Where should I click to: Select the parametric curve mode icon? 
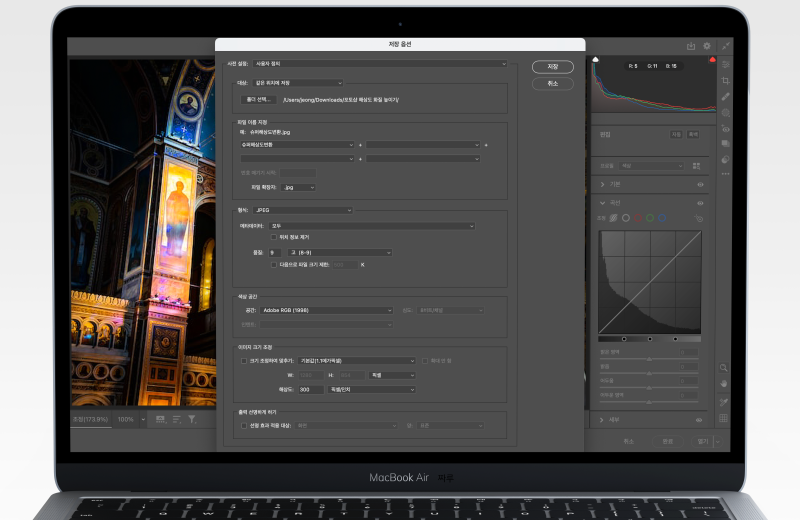coord(613,218)
